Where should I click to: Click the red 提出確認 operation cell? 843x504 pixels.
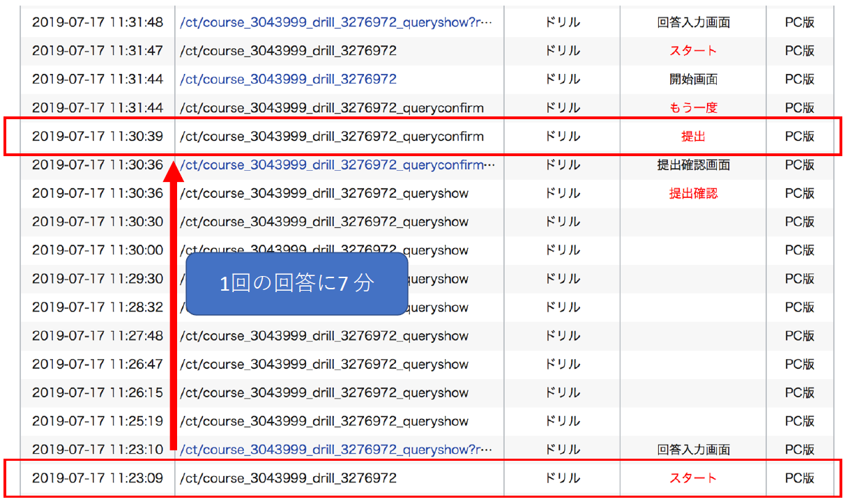coord(693,193)
